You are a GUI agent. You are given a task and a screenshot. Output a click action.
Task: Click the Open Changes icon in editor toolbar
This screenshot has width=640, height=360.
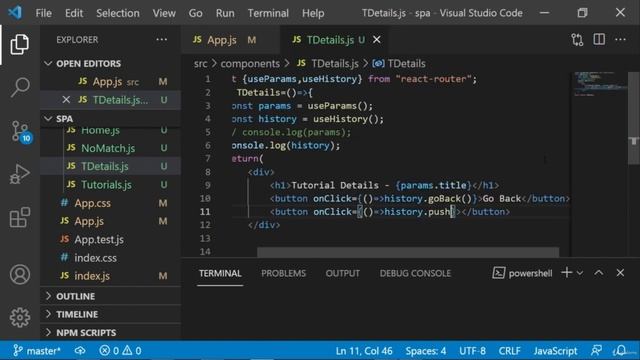(x=577, y=40)
